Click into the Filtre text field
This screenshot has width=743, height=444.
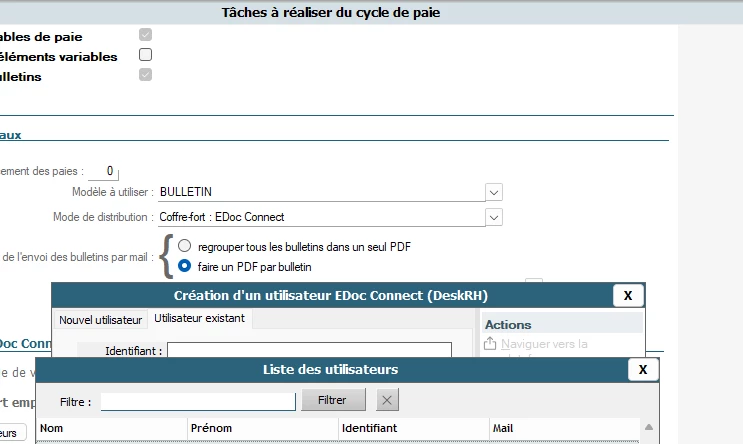click(x=198, y=401)
